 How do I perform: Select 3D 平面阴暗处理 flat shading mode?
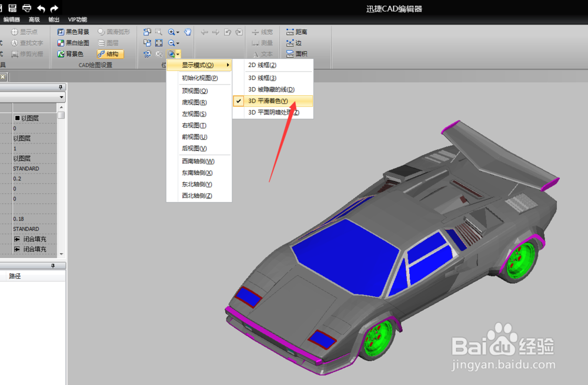point(273,112)
